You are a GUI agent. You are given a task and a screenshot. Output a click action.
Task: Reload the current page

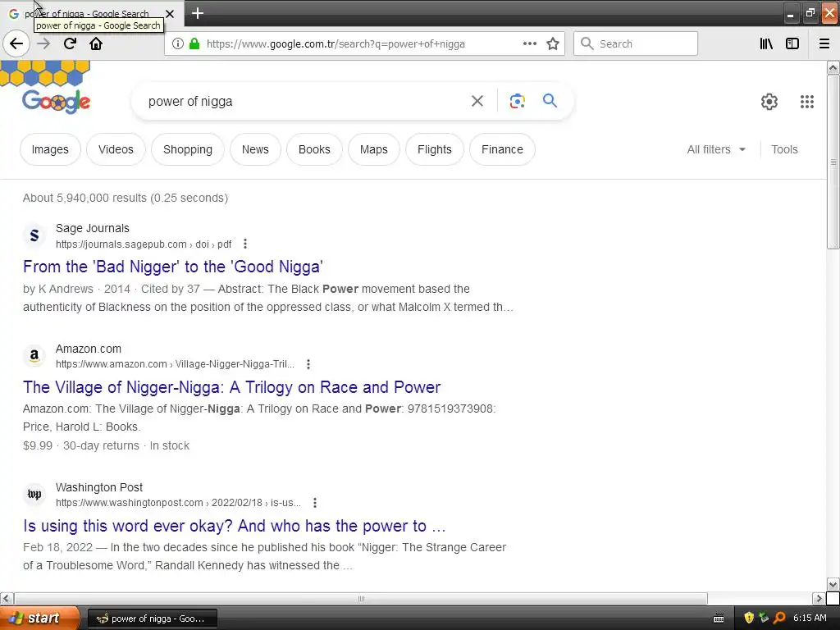click(x=70, y=44)
